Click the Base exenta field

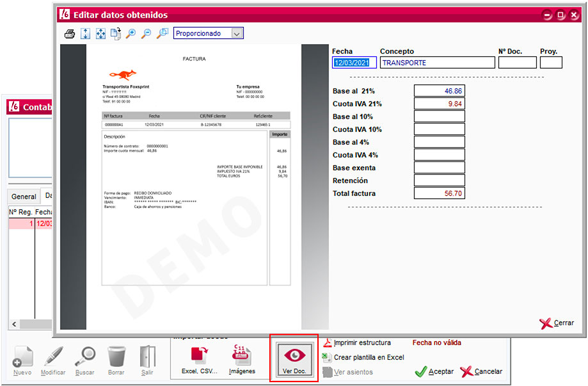(439, 167)
